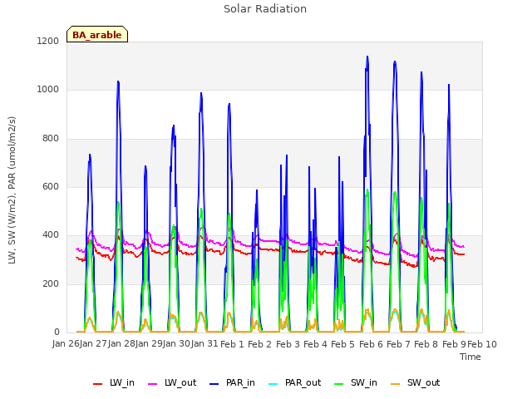Click the Time x-axis title

coord(470,357)
